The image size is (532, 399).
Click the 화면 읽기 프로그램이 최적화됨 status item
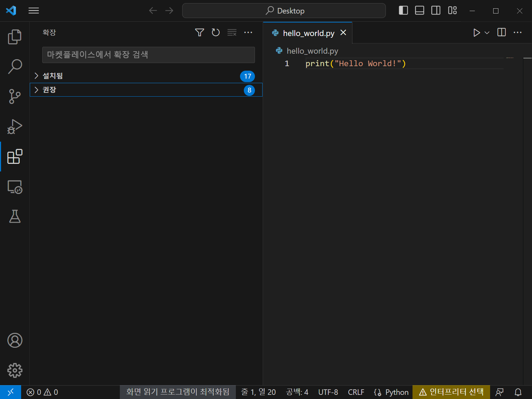178,392
